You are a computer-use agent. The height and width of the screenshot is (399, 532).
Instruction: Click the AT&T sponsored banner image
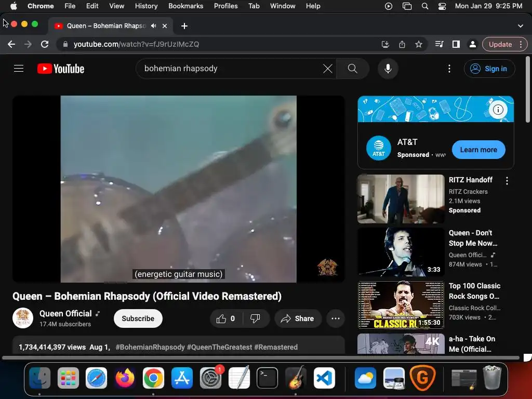[x=436, y=109]
